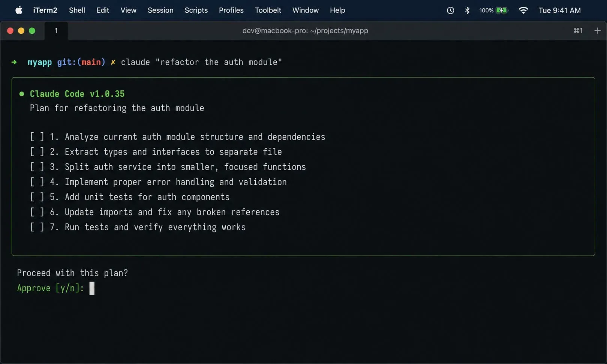Open the Profiles menu
The height and width of the screenshot is (364, 607).
pyautogui.click(x=231, y=10)
